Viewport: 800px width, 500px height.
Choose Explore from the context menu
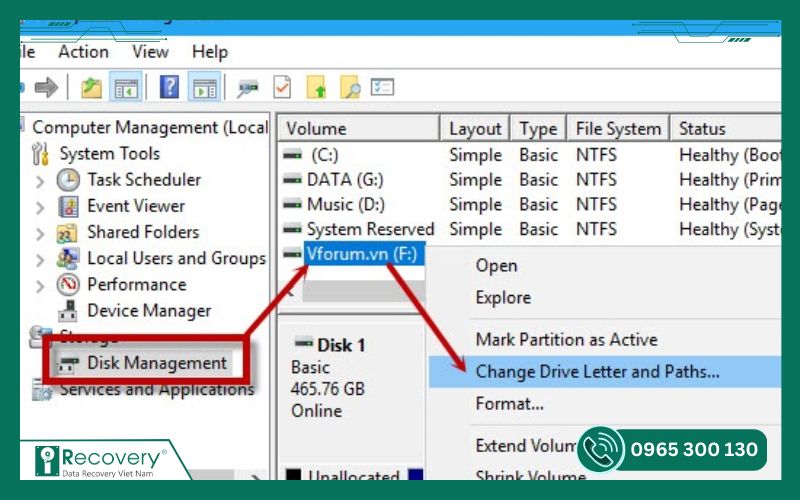[x=503, y=297]
